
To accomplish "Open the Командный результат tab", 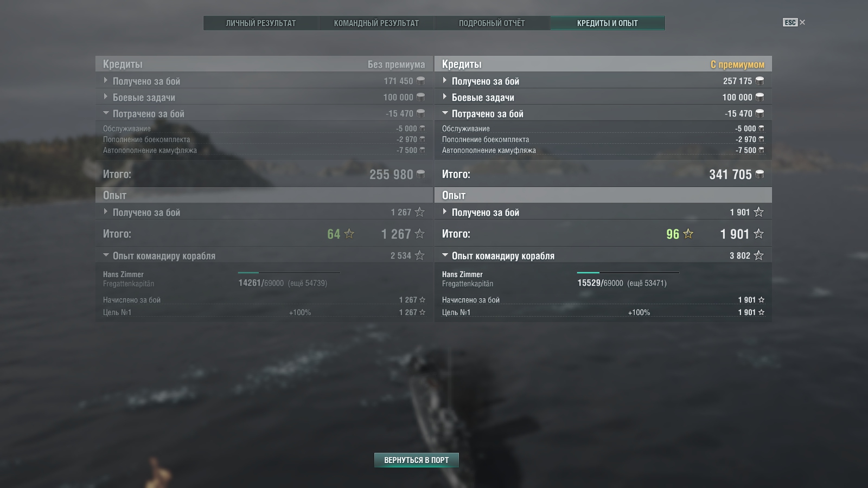I will [376, 23].
